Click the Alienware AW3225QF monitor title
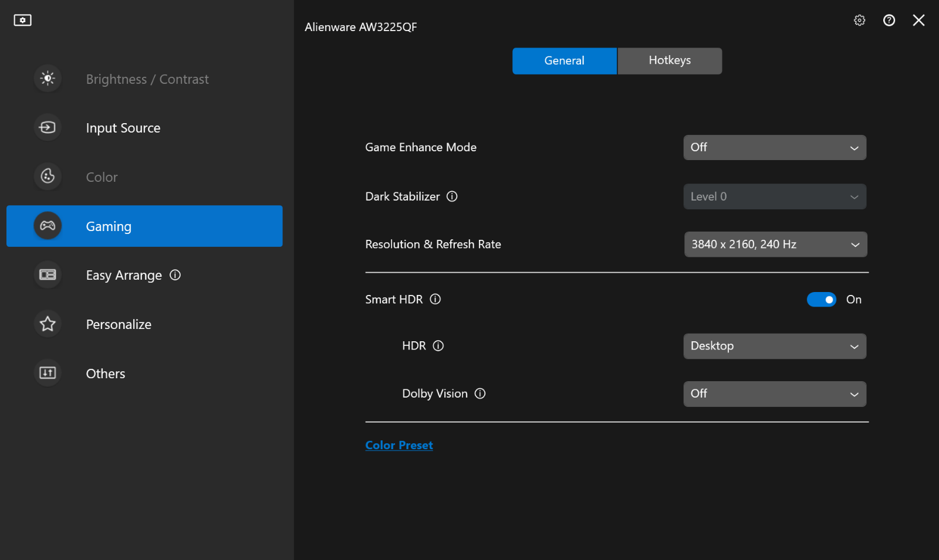The image size is (939, 560). (361, 27)
